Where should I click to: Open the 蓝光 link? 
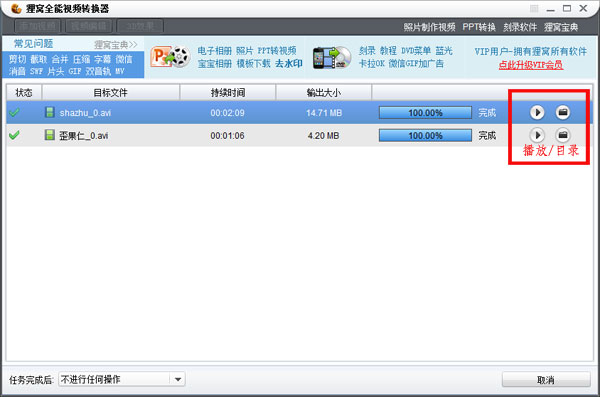coord(444,51)
